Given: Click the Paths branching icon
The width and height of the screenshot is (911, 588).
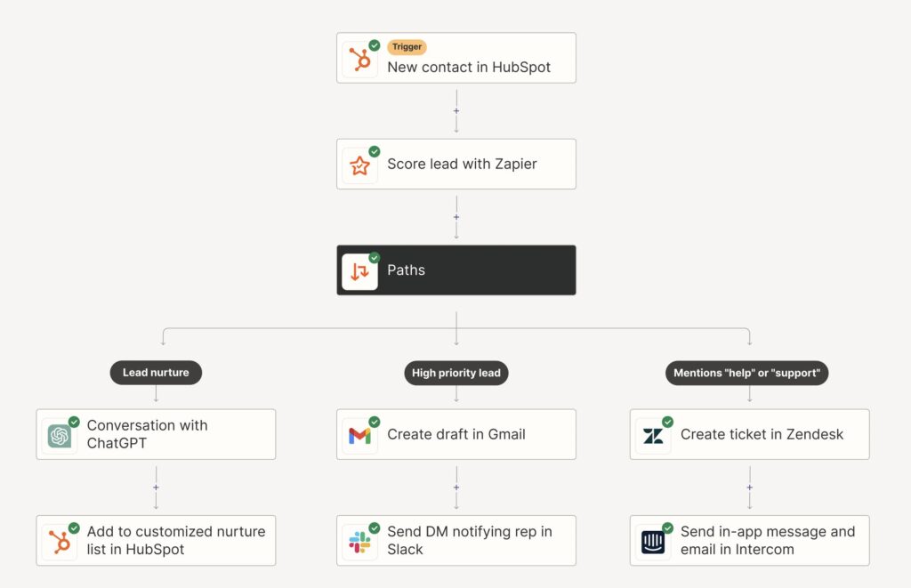Looking at the screenshot, I should coord(359,270).
